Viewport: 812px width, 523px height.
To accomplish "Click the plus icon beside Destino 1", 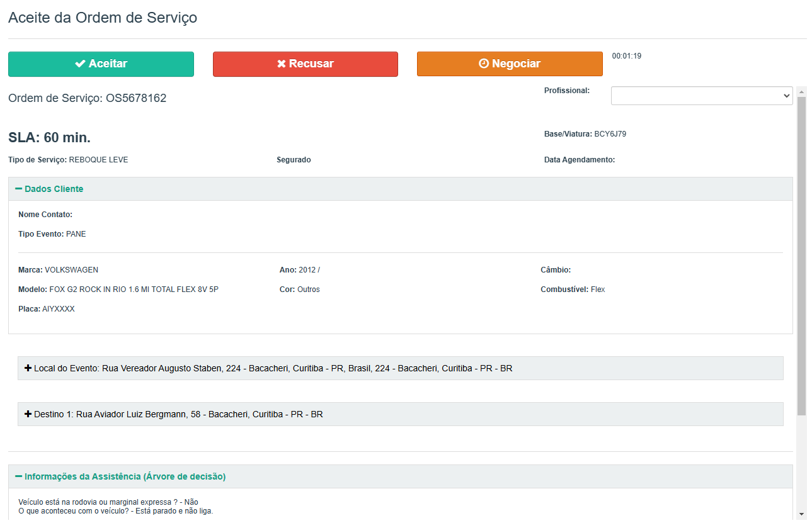I will [28, 414].
